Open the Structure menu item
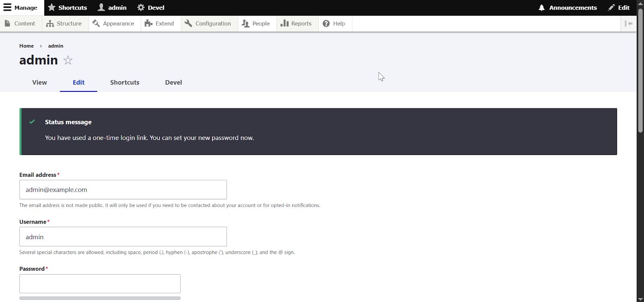The image size is (644, 302). [x=64, y=24]
